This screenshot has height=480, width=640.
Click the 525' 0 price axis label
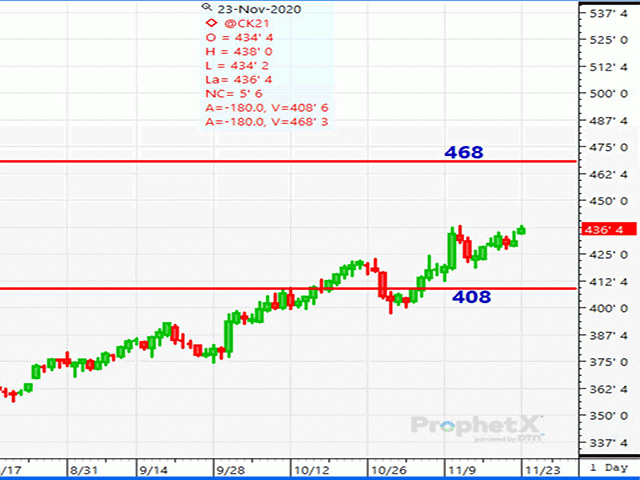608,40
